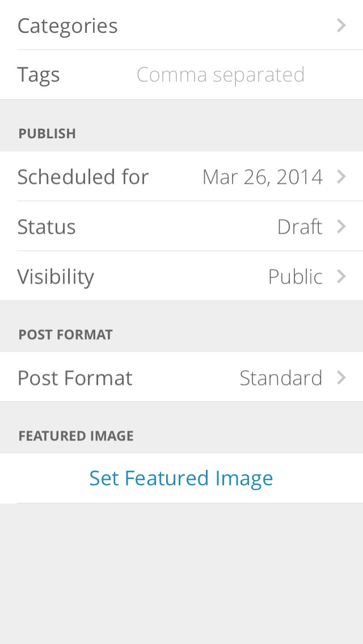Click the chevron on the Categories row
The image size is (363, 644).
click(x=341, y=26)
